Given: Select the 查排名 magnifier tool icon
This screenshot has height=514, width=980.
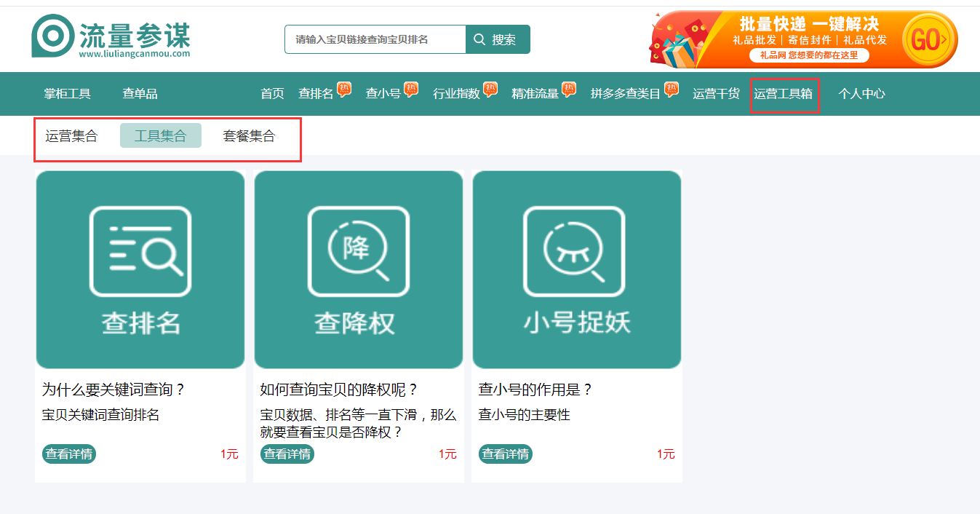Looking at the screenshot, I should 140,251.
